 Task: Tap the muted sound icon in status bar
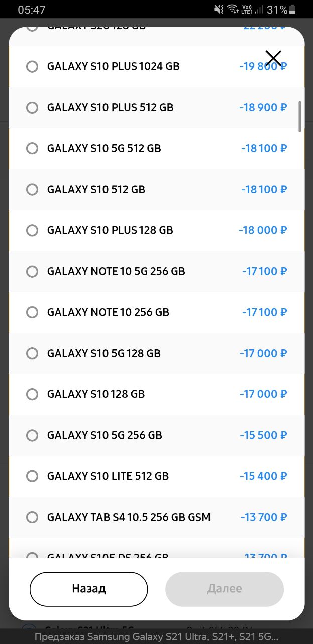click(x=219, y=9)
